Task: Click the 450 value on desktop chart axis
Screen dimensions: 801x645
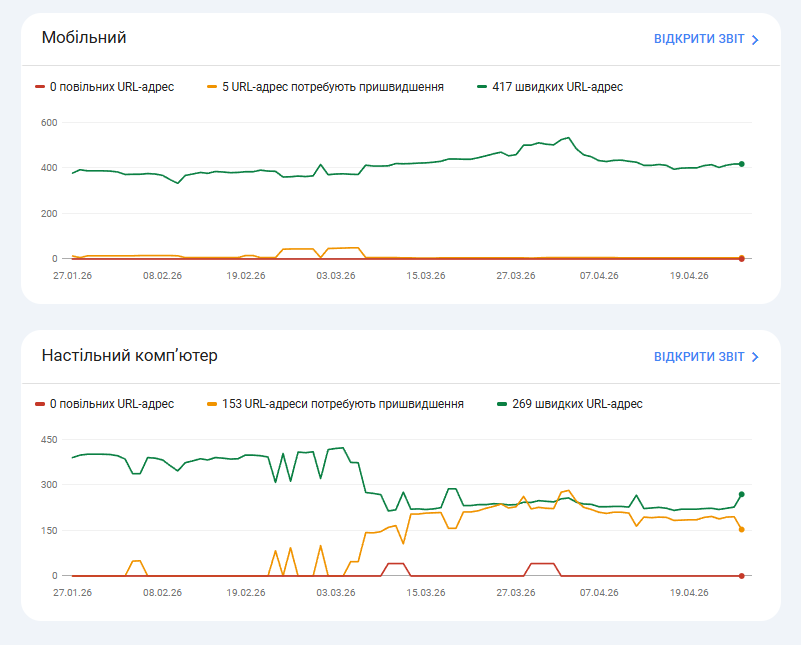Action: click(49, 440)
